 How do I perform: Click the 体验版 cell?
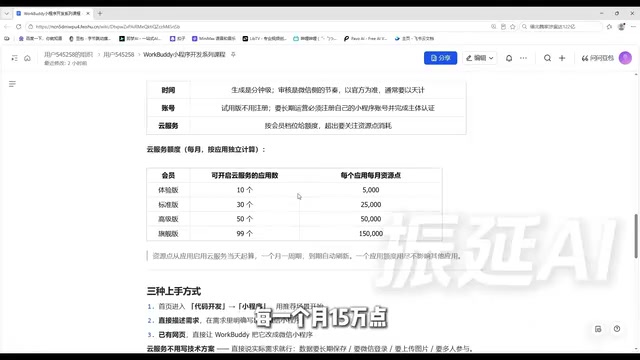point(168,190)
